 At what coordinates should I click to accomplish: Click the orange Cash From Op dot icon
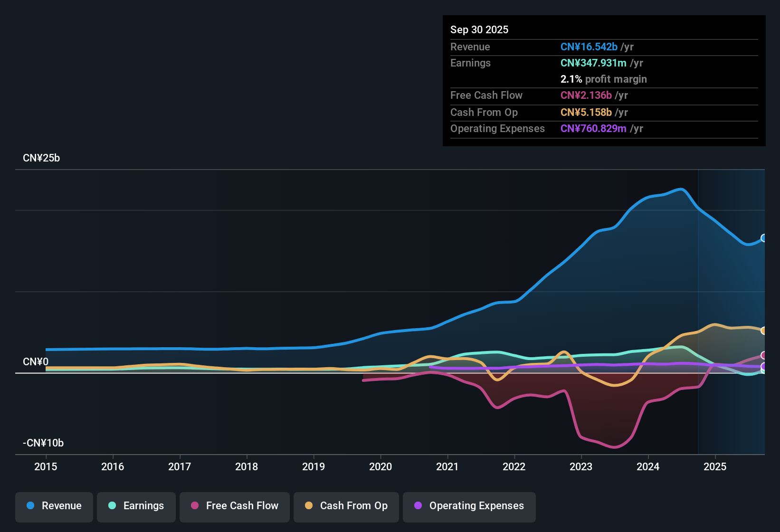pos(309,506)
